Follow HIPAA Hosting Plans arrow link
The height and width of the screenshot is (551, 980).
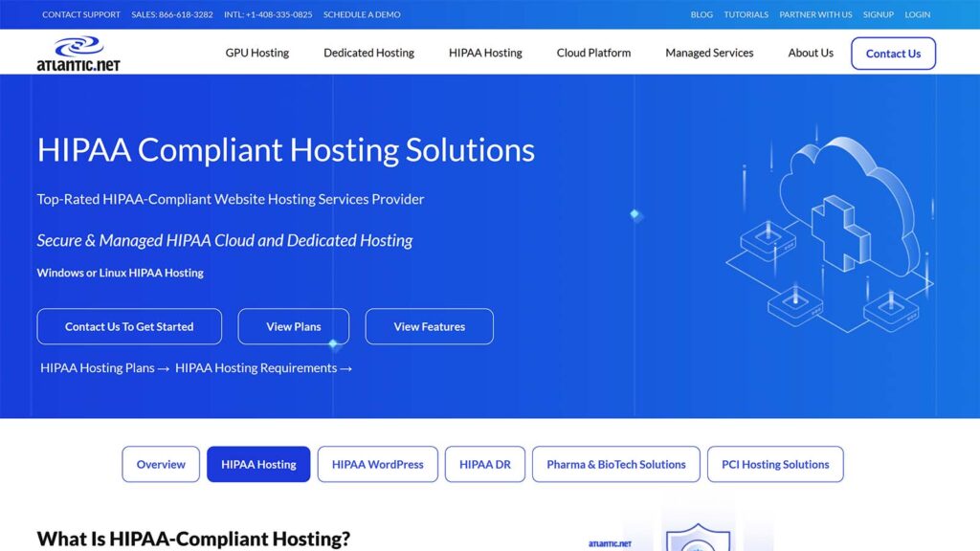coord(104,368)
